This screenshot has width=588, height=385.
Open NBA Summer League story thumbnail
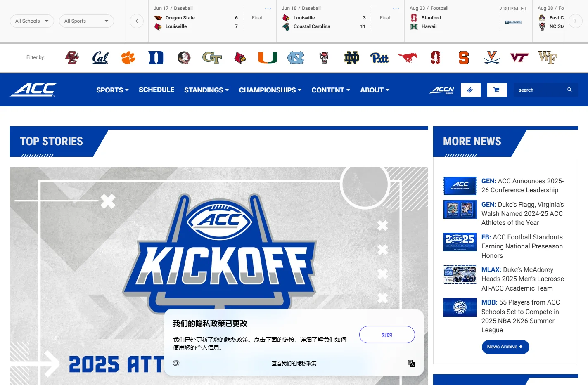click(460, 307)
